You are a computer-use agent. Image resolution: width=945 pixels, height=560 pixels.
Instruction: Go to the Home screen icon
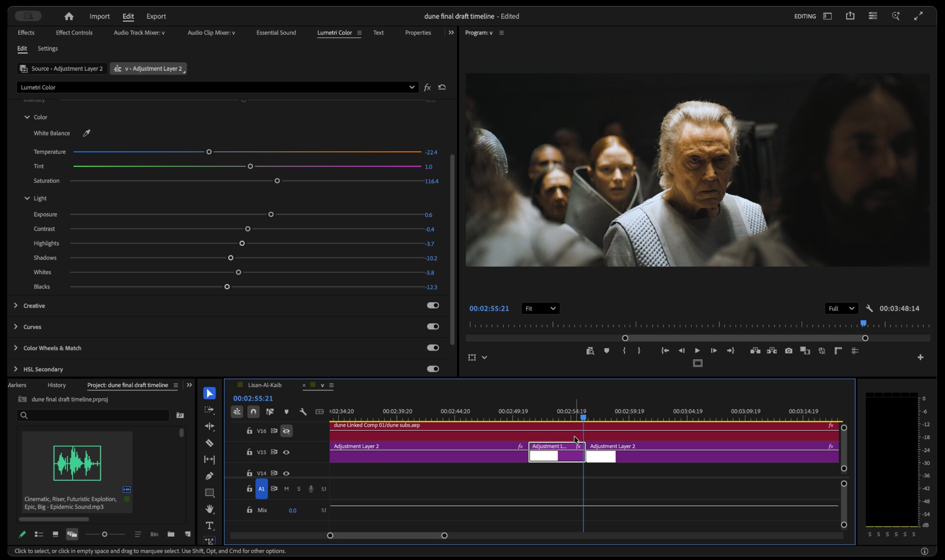[x=69, y=16]
